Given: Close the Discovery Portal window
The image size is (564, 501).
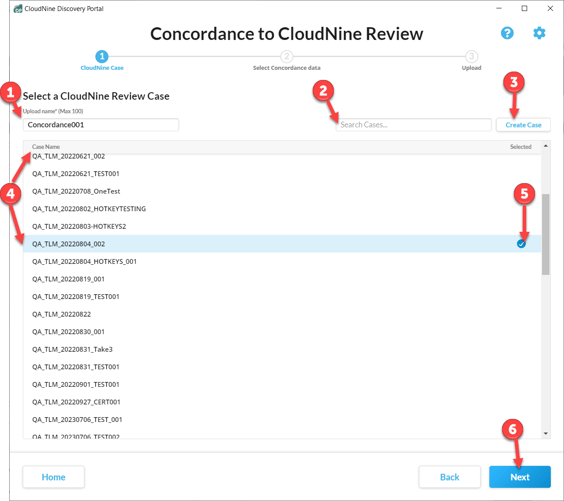Looking at the screenshot, I should pyautogui.click(x=550, y=8).
